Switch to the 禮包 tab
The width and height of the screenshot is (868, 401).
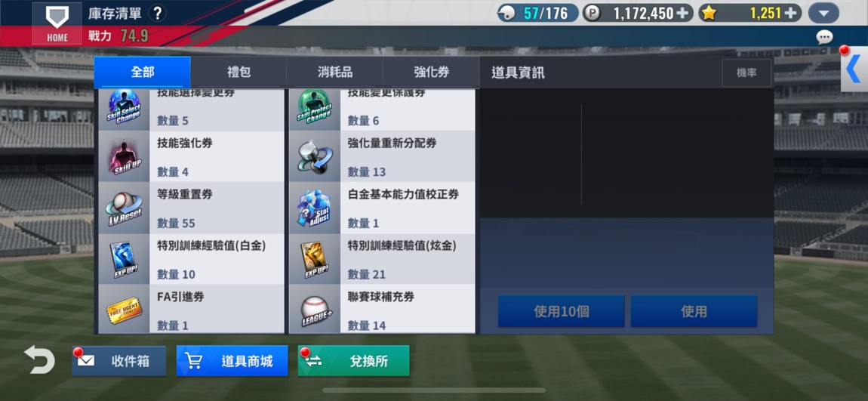239,72
